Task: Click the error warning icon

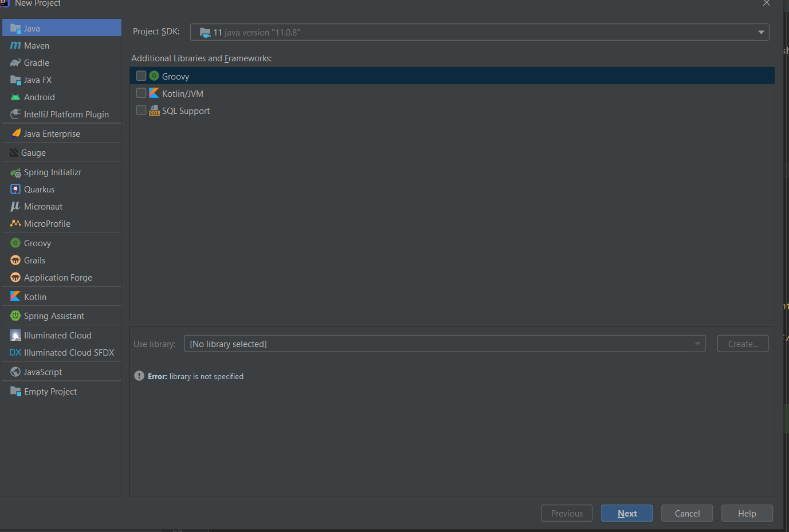Action: (139, 376)
